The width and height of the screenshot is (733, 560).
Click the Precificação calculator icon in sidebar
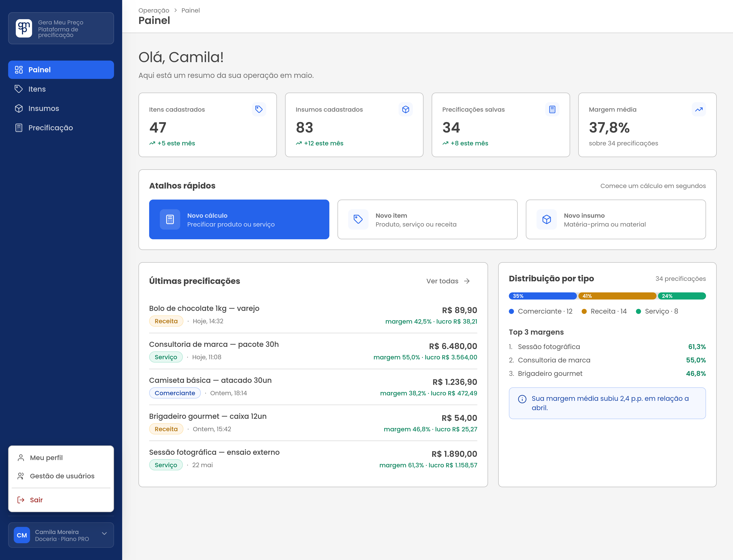point(19,128)
